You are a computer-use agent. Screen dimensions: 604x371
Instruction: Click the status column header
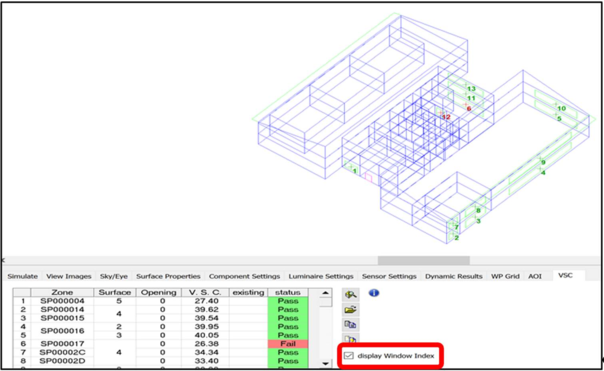pyautogui.click(x=288, y=292)
